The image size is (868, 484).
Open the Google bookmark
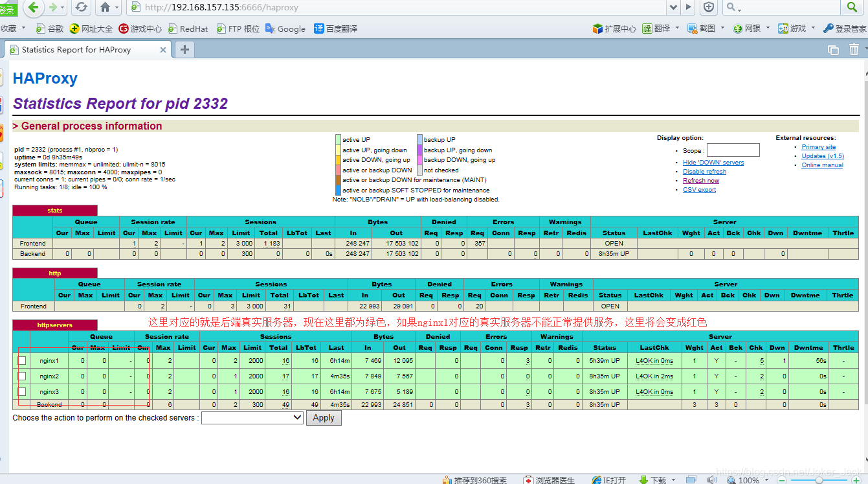(x=285, y=29)
